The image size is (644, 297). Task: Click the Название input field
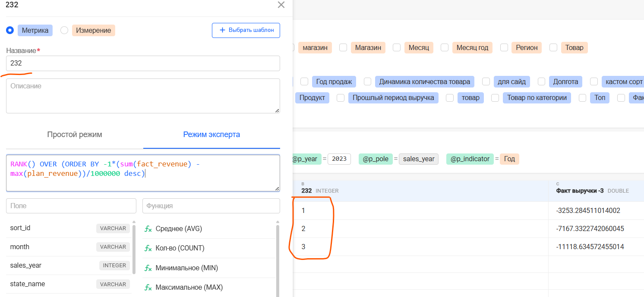click(143, 63)
